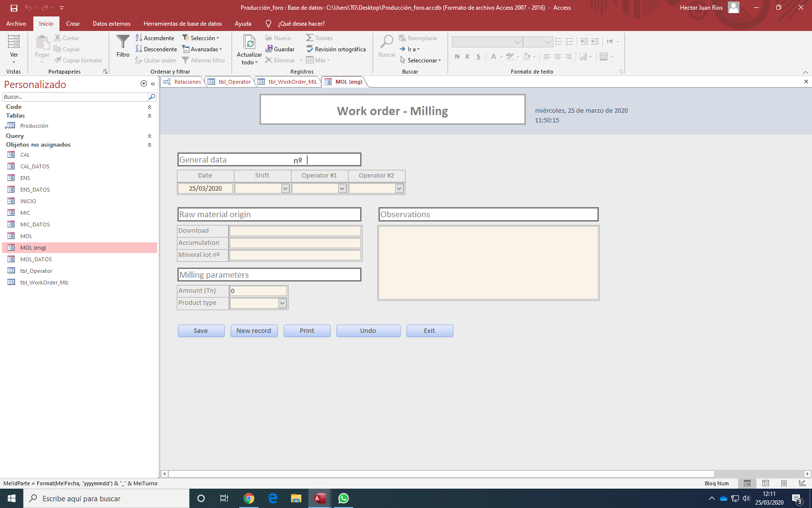Switch to Layout view in status bar
812x508 pixels.
[784, 483]
